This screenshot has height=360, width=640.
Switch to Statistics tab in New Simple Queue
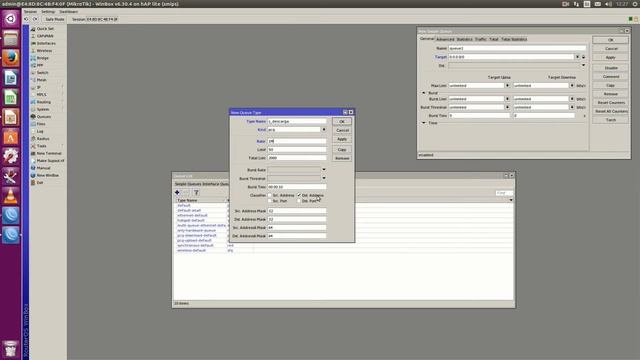pyautogui.click(x=464, y=39)
